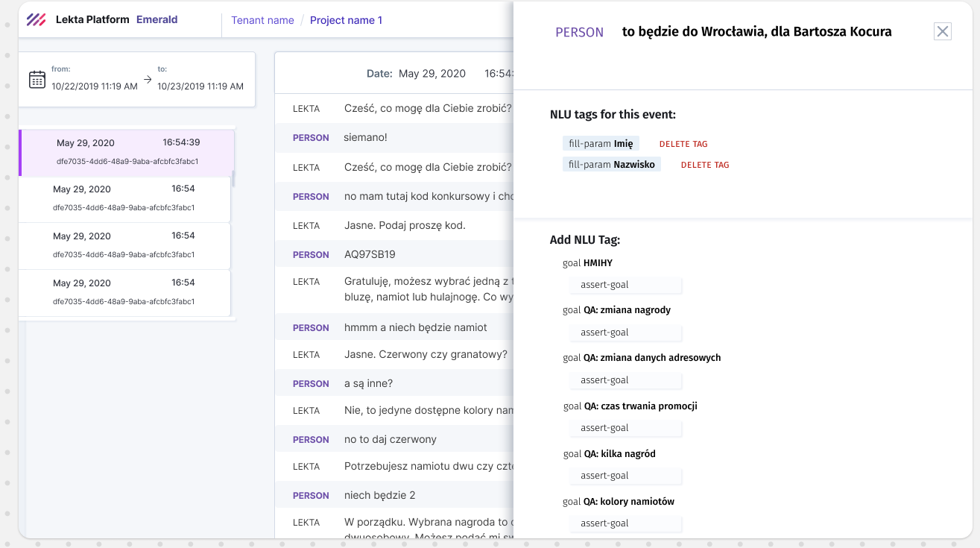The height and width of the screenshot is (548, 980).
Task: Click the goal HMIHY label
Action: tap(587, 263)
